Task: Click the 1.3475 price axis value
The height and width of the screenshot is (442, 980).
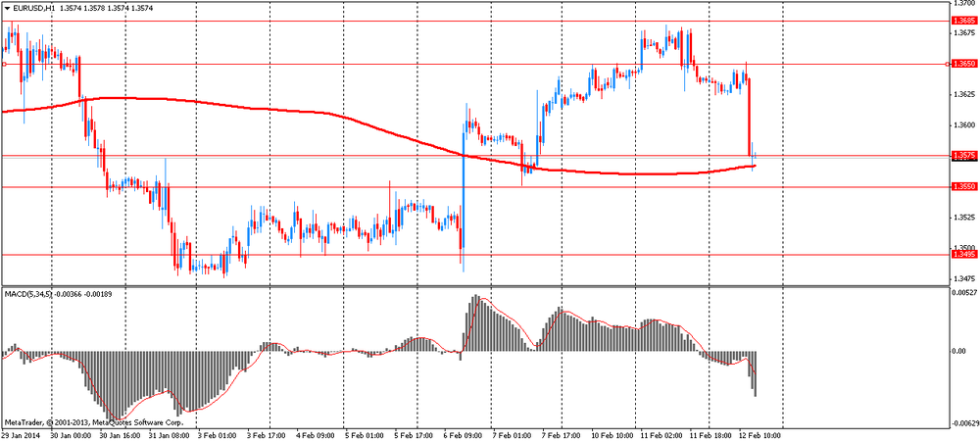Action: click(x=963, y=279)
